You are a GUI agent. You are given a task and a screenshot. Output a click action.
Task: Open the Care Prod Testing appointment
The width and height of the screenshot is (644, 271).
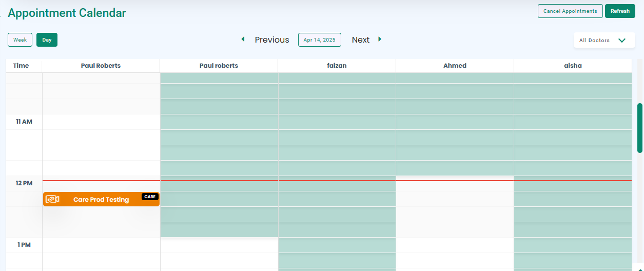point(101,199)
